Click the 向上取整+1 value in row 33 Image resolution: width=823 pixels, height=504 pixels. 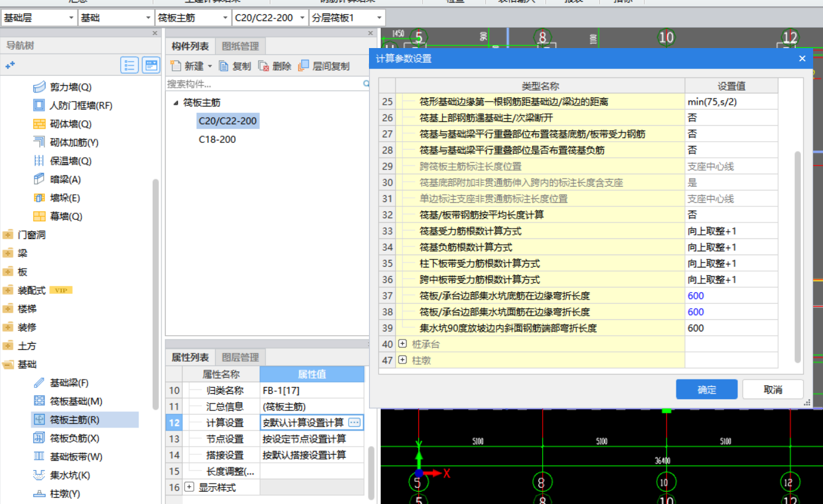point(731,231)
